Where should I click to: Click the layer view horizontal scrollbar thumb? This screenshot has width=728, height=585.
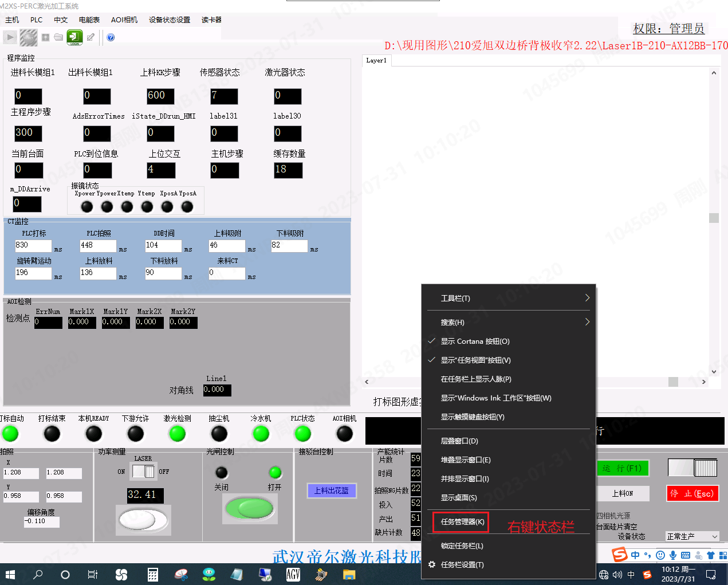673,382
